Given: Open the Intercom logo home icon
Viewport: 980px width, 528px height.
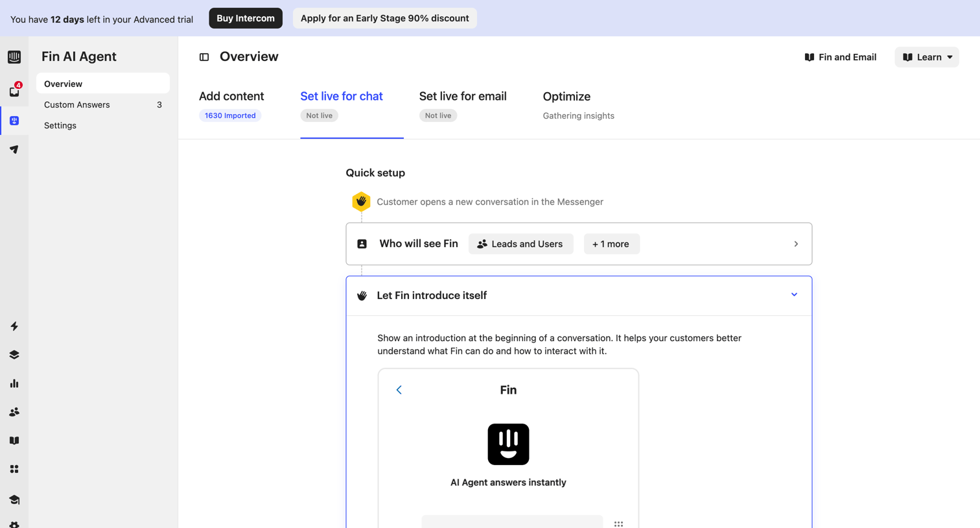Looking at the screenshot, I should 14,57.
